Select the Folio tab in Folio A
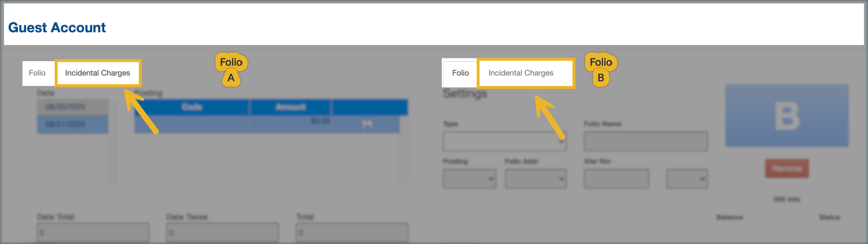This screenshot has width=868, height=244. pos(37,73)
